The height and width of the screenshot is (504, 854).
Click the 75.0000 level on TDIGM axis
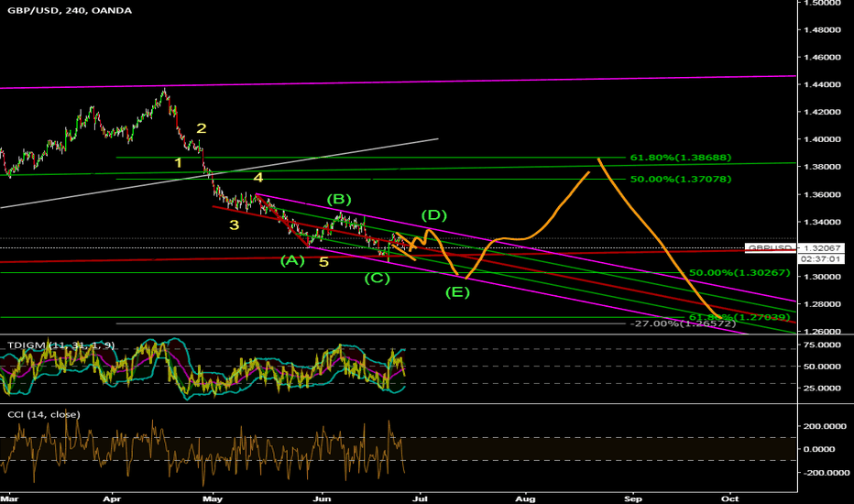coord(822,345)
